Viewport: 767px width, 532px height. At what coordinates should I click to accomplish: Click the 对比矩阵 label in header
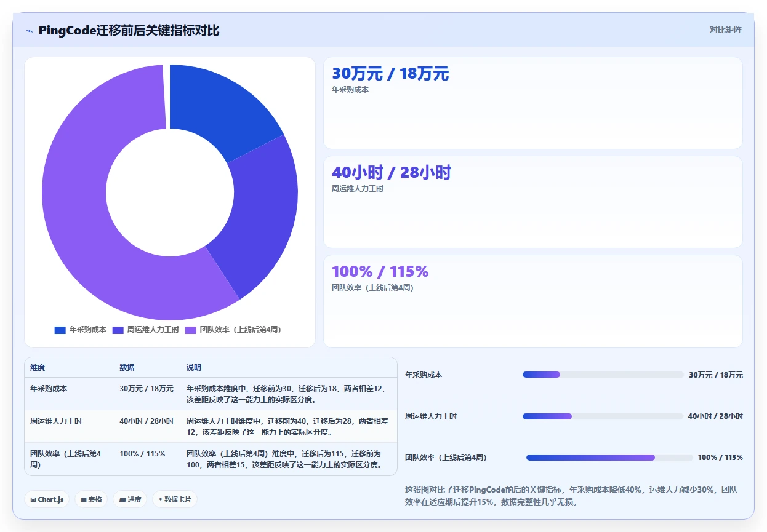(x=726, y=30)
